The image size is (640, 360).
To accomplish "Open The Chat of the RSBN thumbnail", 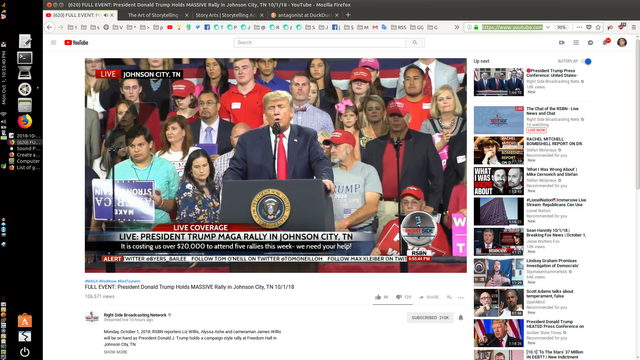I will click(x=498, y=120).
